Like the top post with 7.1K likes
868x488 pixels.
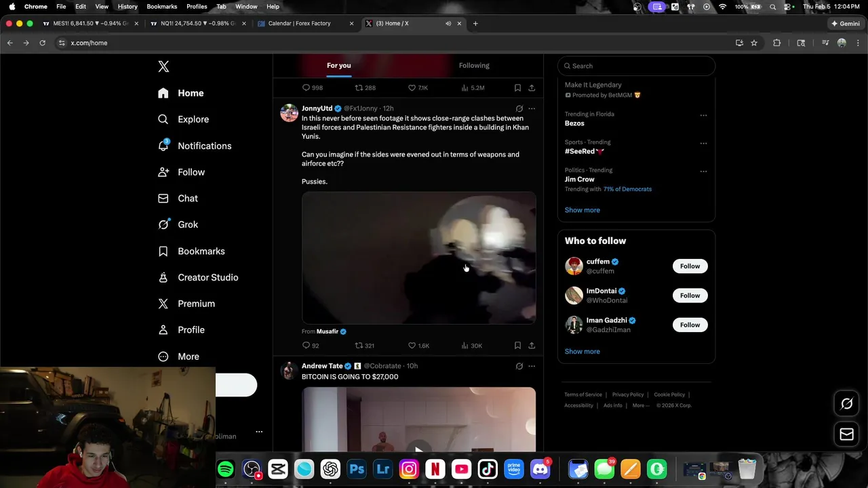[x=418, y=88]
